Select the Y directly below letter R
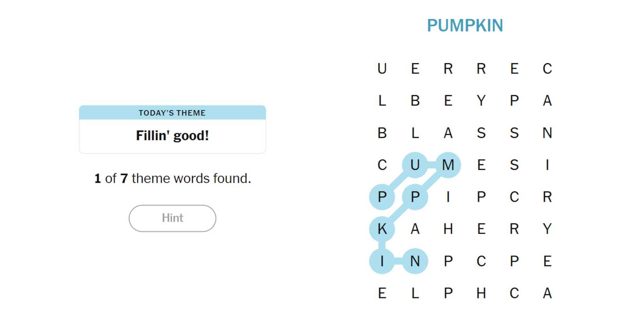This screenshot has height=322, width=644. (x=547, y=229)
